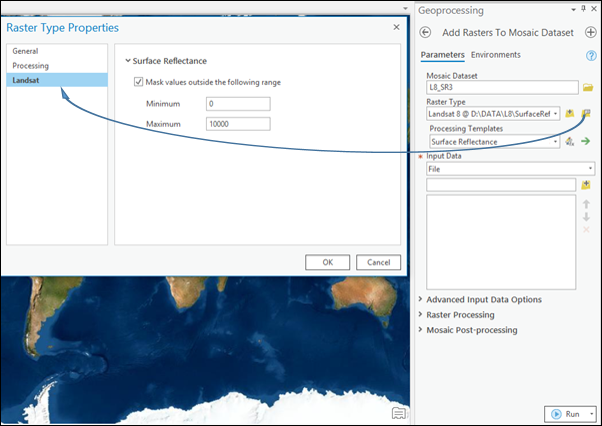Toggle Mask values outside the following range
The image size is (602, 426).
(139, 82)
